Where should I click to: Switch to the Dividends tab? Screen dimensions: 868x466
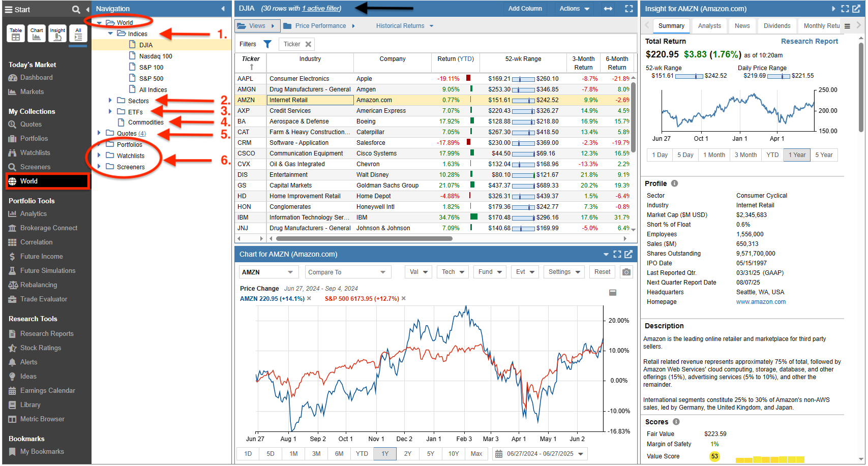coord(777,26)
